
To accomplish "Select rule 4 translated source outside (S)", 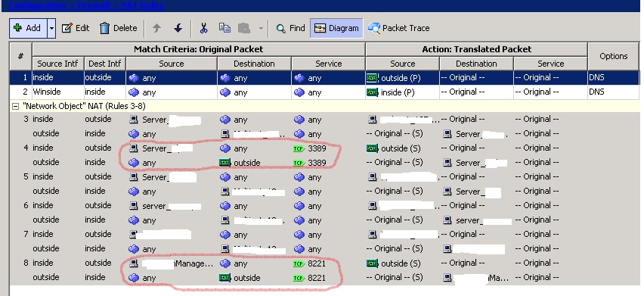I will point(394,148).
